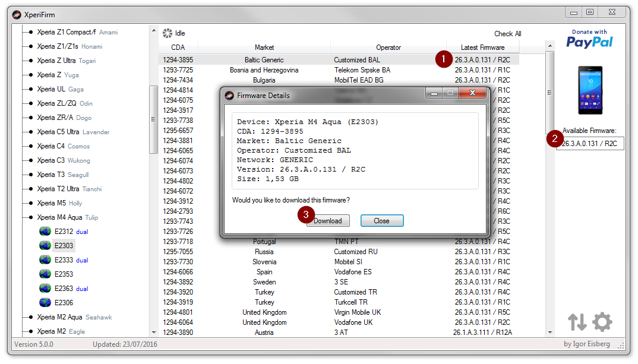The width and height of the screenshot is (638, 364).
Task: Open the Donate with PayPal link
Action: 589,39
